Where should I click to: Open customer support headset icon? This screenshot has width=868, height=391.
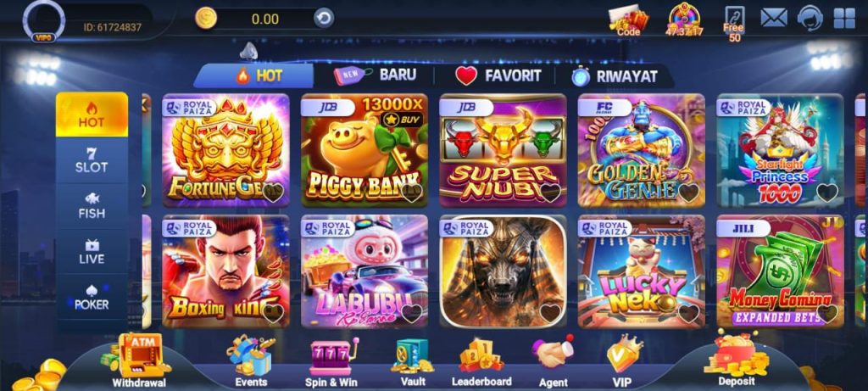pyautogui.click(x=810, y=18)
